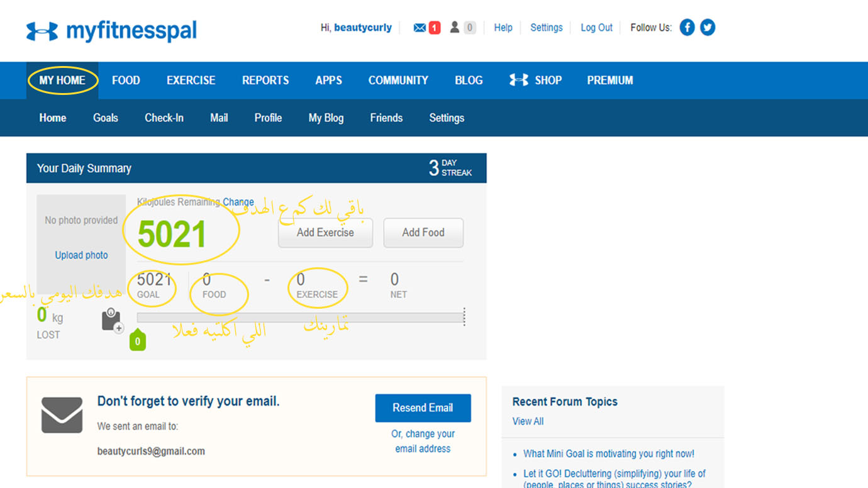The width and height of the screenshot is (868, 488).
Task: Select the Goals sub-navigation item
Action: point(106,118)
